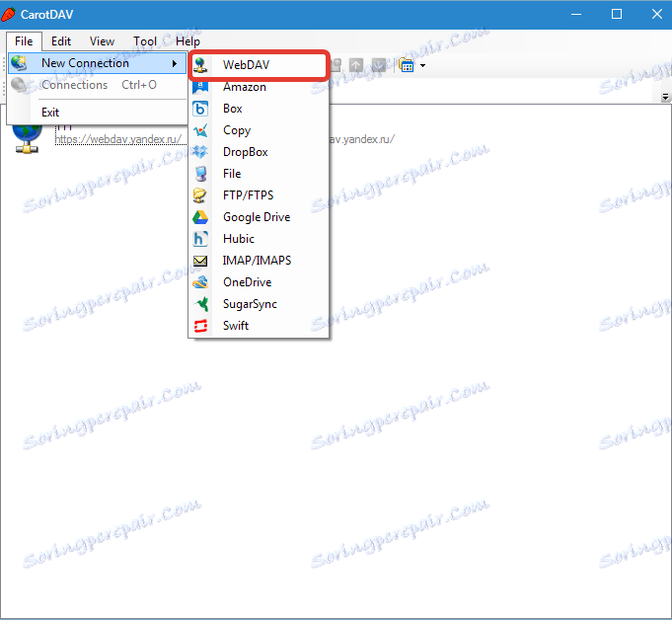Viewport: 672px width, 620px height.
Task: Open the toolbar overflow options arrow
Action: (x=665, y=98)
